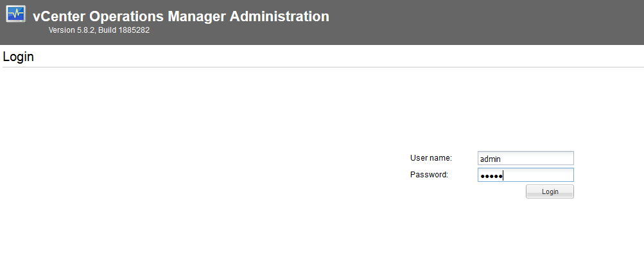Screen dimensions: 644x275
Task: Click the vCenter Operations Manager logo icon
Action: (15, 14)
